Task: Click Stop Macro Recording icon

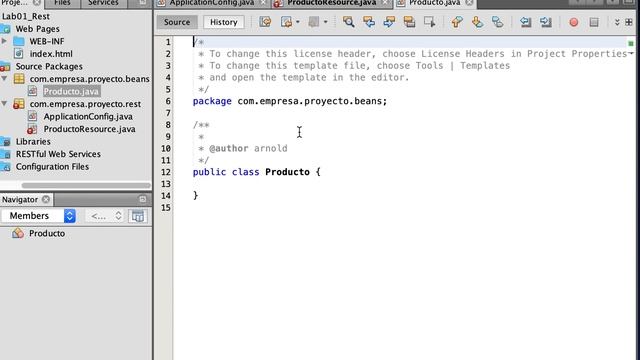Action: click(594, 22)
